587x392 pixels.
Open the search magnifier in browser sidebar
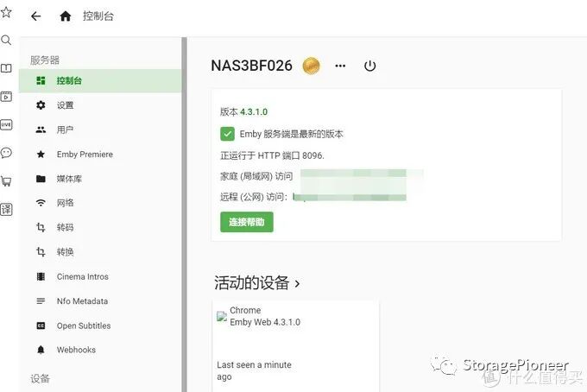coord(6,40)
